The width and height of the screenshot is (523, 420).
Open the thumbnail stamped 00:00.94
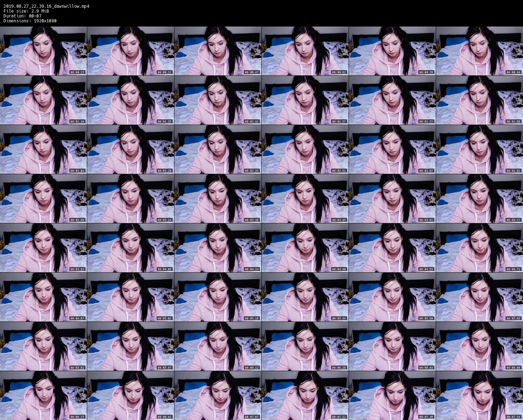click(479, 51)
